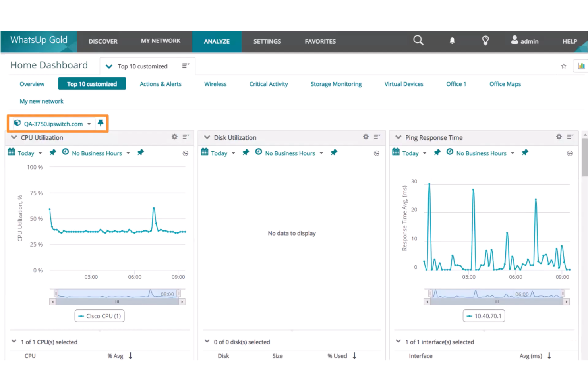Mark dashboard as favorite with star icon
The width and height of the screenshot is (588, 392).
[563, 66]
